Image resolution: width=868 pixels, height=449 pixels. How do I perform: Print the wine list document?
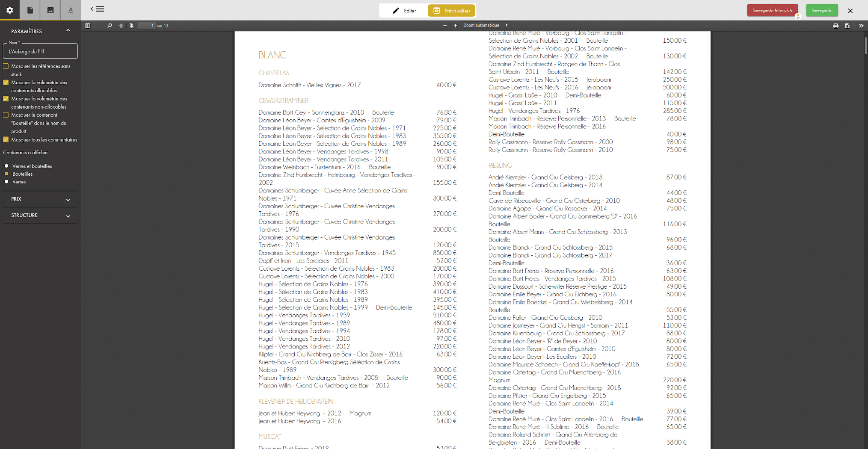(x=835, y=26)
